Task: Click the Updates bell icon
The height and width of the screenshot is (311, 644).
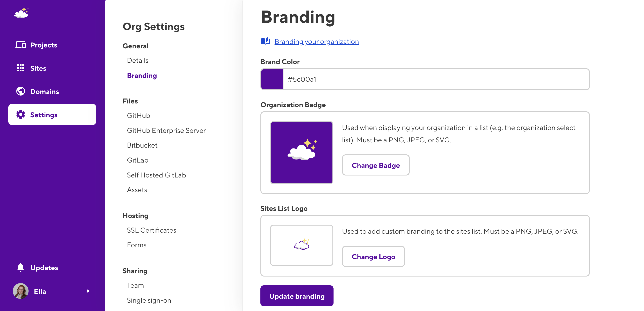Action: [x=20, y=267]
